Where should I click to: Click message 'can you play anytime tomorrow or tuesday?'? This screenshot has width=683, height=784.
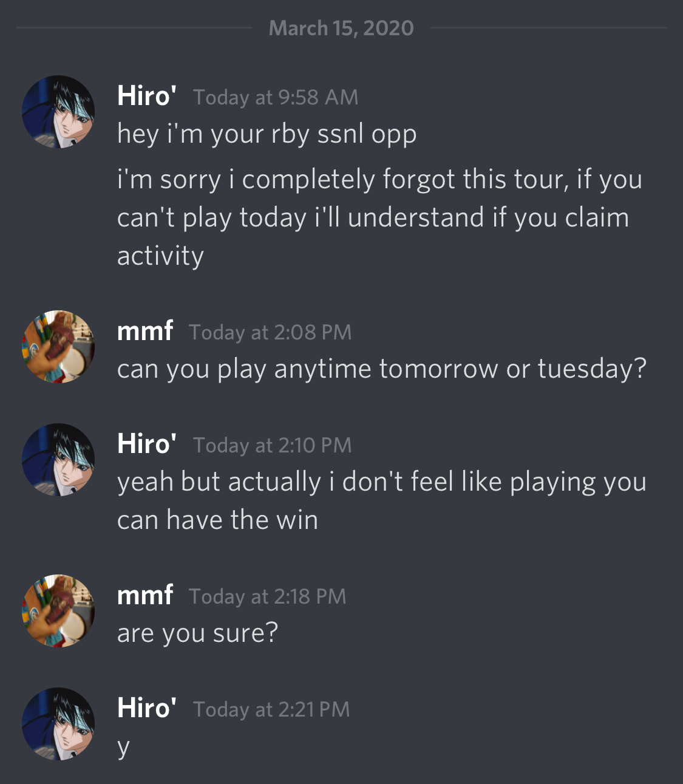[x=382, y=369]
